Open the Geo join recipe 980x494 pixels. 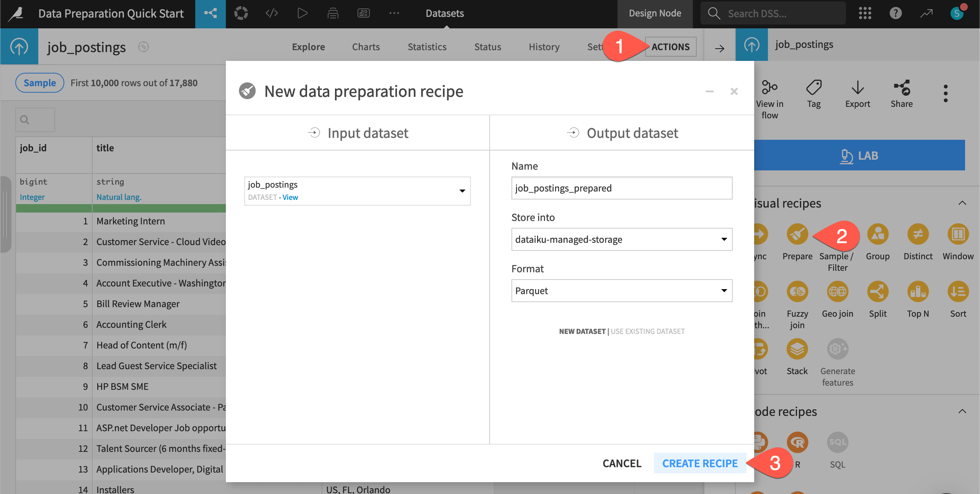click(838, 292)
